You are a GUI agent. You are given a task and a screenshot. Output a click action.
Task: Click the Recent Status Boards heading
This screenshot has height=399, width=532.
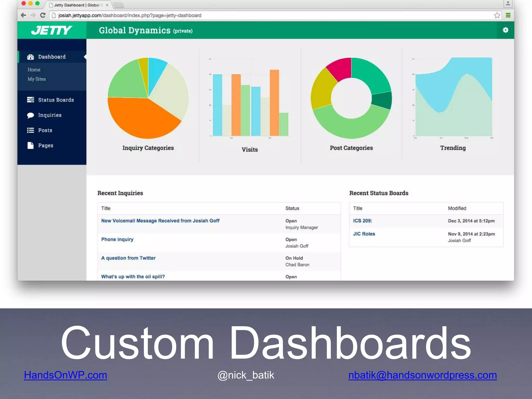pos(379,193)
